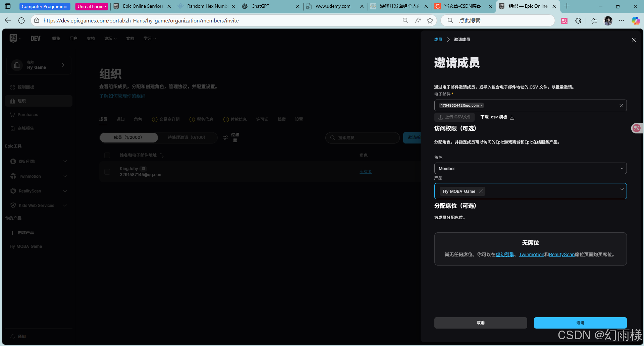Click notification bell in sidebar bottom
Image resolution: width=644 pixels, height=346 pixels.
tap(13, 337)
